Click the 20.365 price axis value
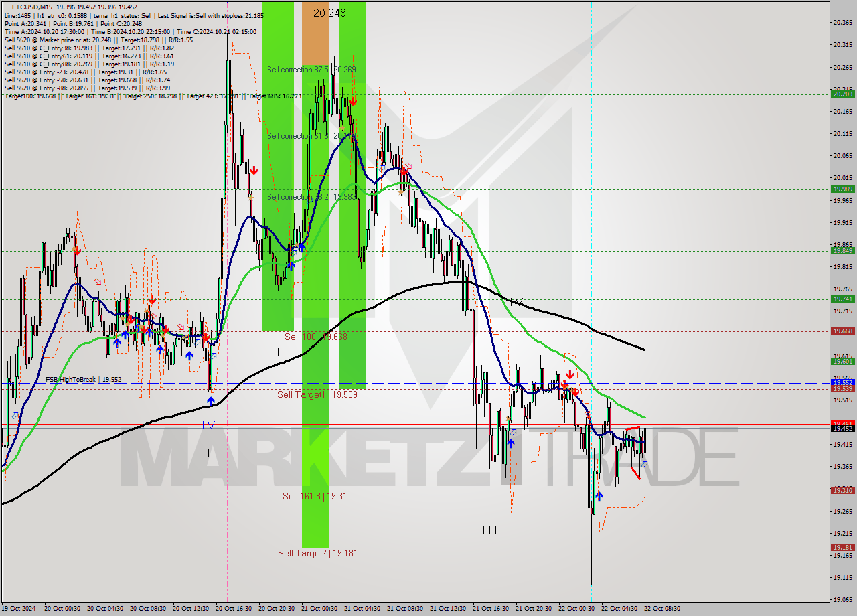This screenshot has height=616, width=857. click(842, 22)
